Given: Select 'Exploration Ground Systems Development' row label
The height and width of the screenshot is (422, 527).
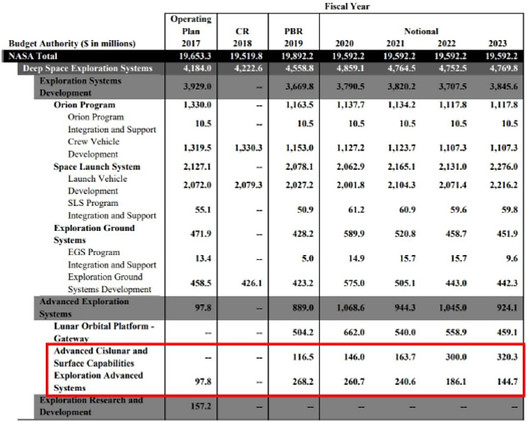Looking at the screenshot, I should pyautogui.click(x=110, y=283).
